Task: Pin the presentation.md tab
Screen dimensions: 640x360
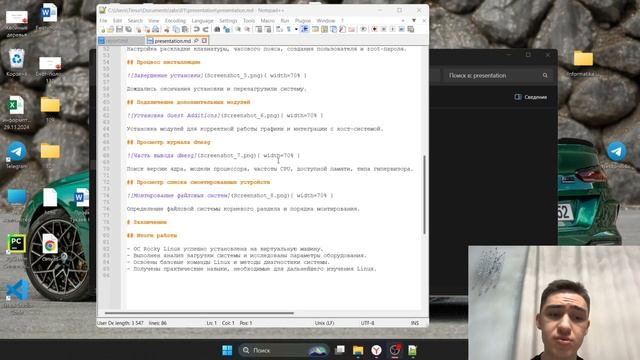Action: click(x=196, y=41)
